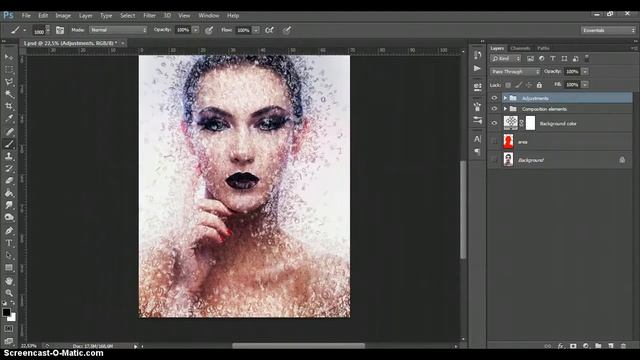Toggle lock transparent pixels
The height and width of the screenshot is (360, 640).
[x=508, y=85]
